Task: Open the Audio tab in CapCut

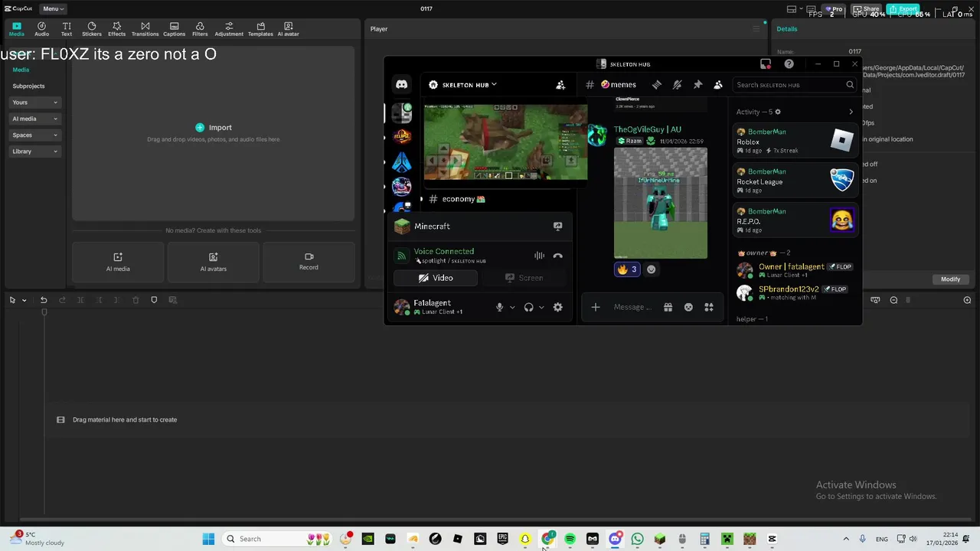Action: [41, 29]
